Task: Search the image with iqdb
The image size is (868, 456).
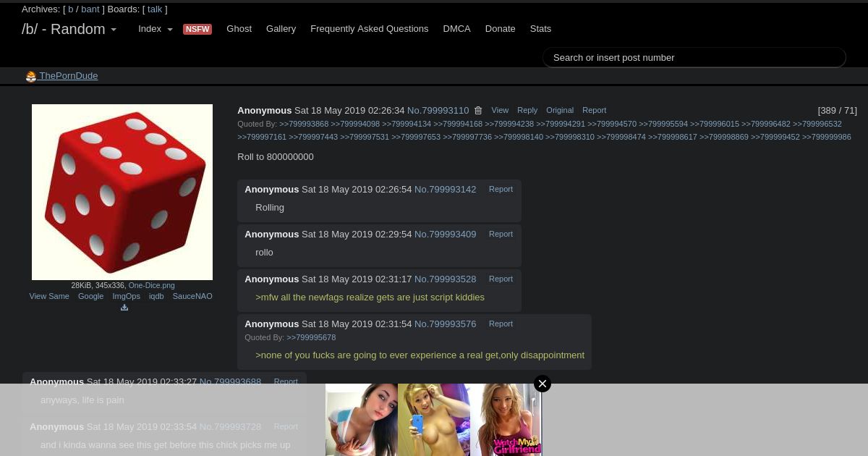Action: point(156,296)
